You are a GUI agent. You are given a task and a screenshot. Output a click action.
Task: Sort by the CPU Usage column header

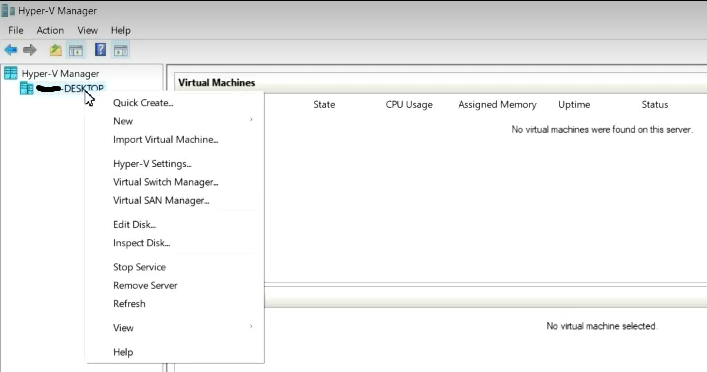point(409,105)
